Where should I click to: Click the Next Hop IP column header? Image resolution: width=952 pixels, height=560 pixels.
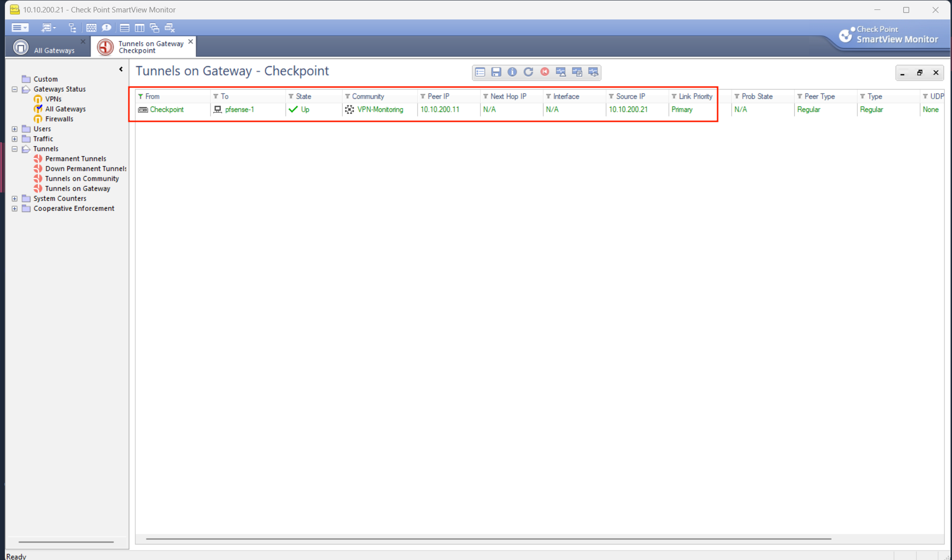click(x=512, y=96)
